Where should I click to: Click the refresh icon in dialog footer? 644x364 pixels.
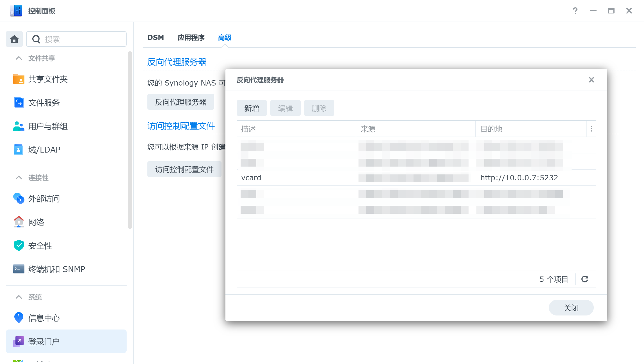point(585,279)
